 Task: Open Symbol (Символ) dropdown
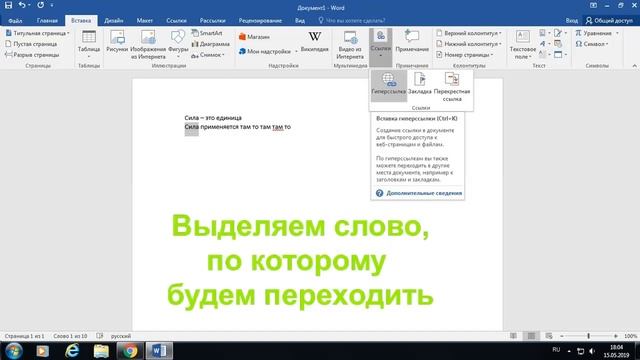pos(592,44)
